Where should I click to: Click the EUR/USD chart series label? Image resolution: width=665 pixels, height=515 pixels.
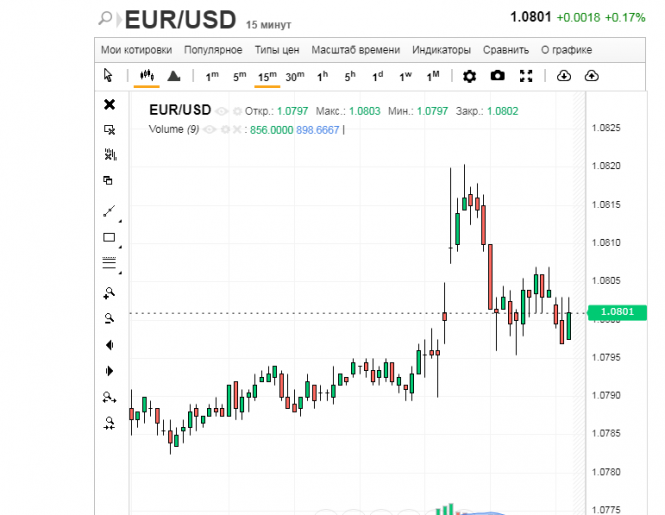tap(180, 110)
